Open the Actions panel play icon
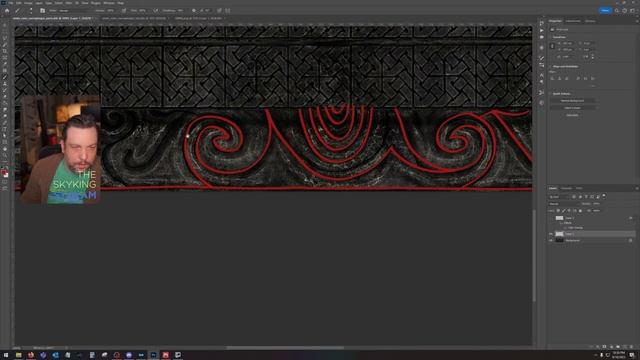 pyautogui.click(x=542, y=31)
